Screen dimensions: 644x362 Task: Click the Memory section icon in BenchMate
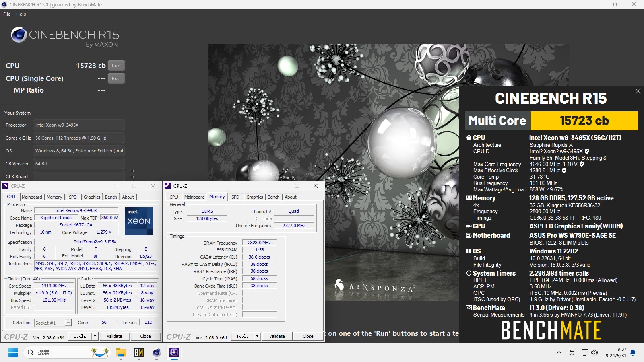[469, 198]
